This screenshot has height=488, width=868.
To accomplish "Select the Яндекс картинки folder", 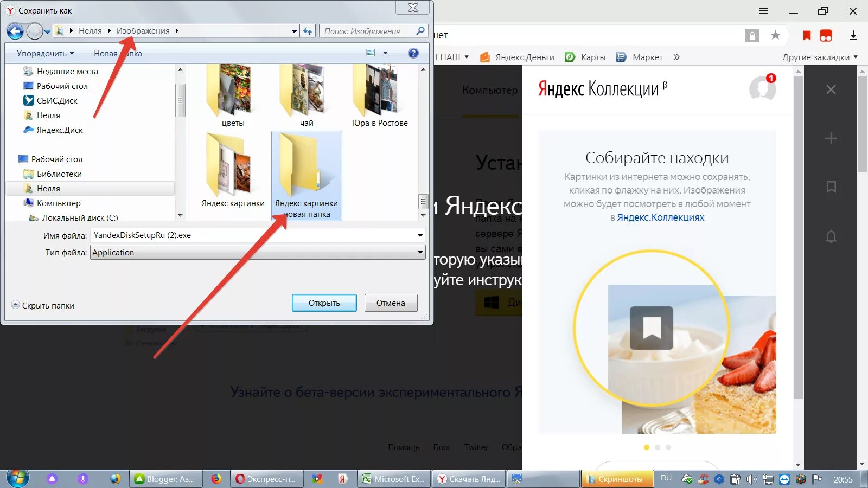I will [233, 171].
